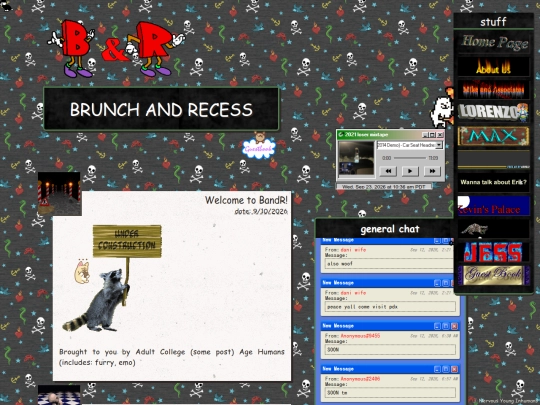The width and height of the screenshot is (540, 405).
Task: Click the walking raccoon banner in sidebar
Action: click(494, 229)
